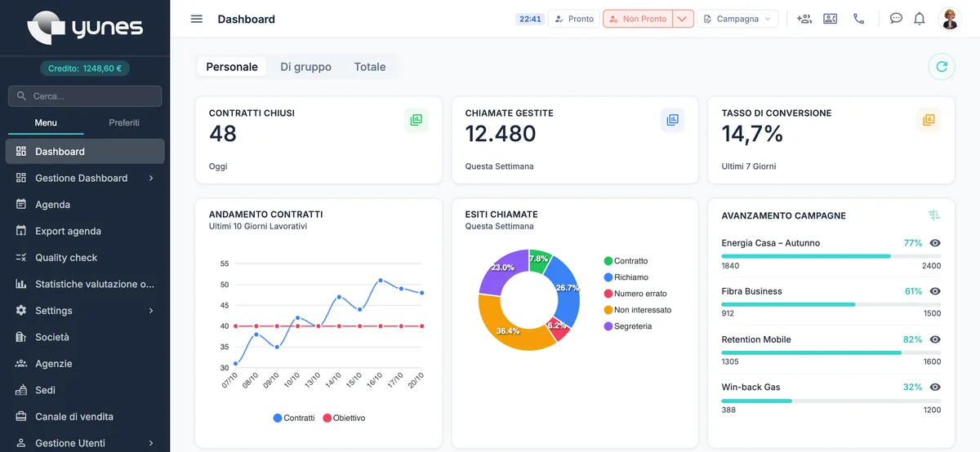Click the Quality check icon
The height and width of the screenshot is (452, 980).
21,257
